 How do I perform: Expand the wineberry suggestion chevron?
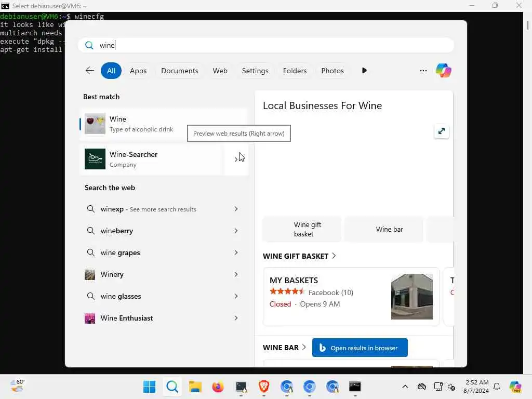236,231
